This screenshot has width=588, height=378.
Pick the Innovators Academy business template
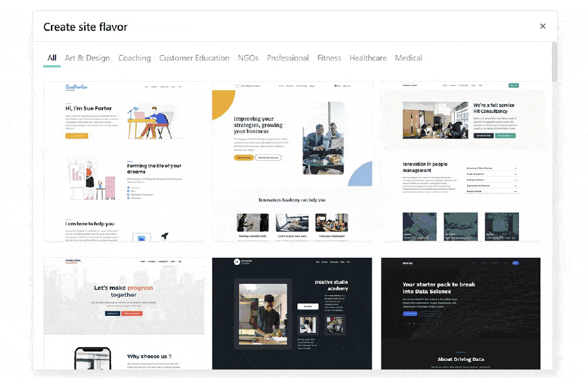(292, 162)
